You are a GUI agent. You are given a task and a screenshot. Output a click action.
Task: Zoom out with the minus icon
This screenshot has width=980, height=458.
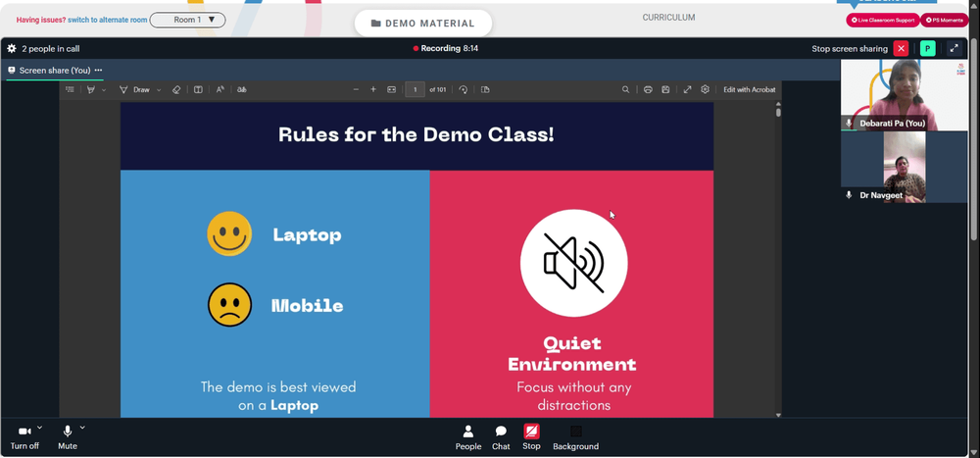[356, 89]
